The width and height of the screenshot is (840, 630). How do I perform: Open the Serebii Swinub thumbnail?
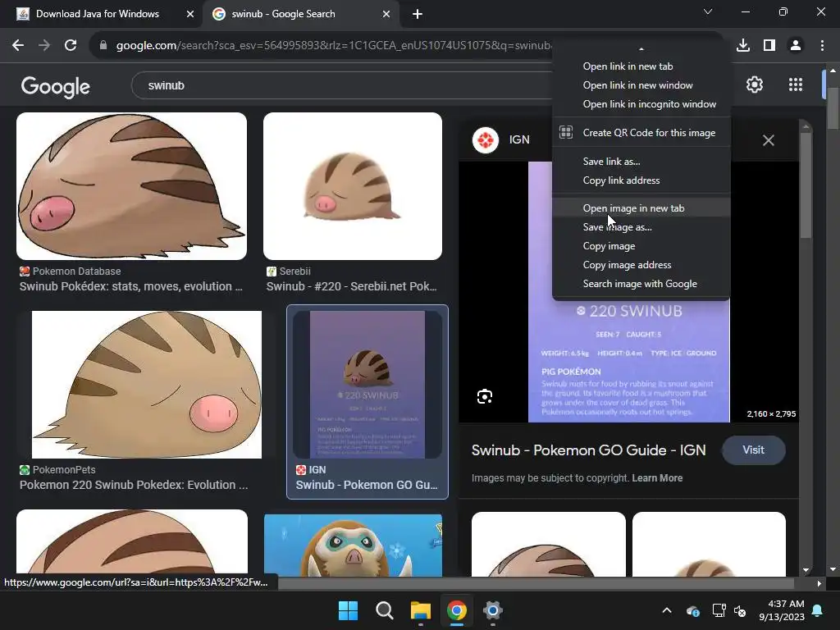click(353, 186)
